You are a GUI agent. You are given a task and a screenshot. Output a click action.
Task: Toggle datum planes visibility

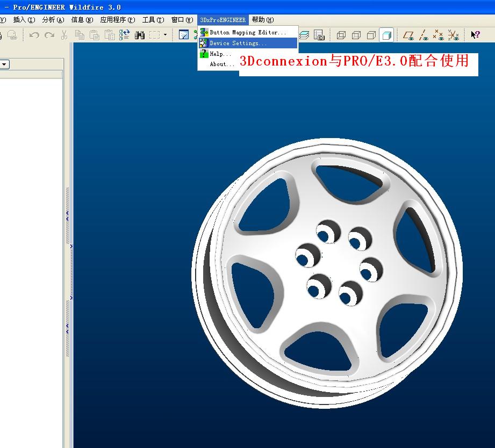click(x=408, y=35)
